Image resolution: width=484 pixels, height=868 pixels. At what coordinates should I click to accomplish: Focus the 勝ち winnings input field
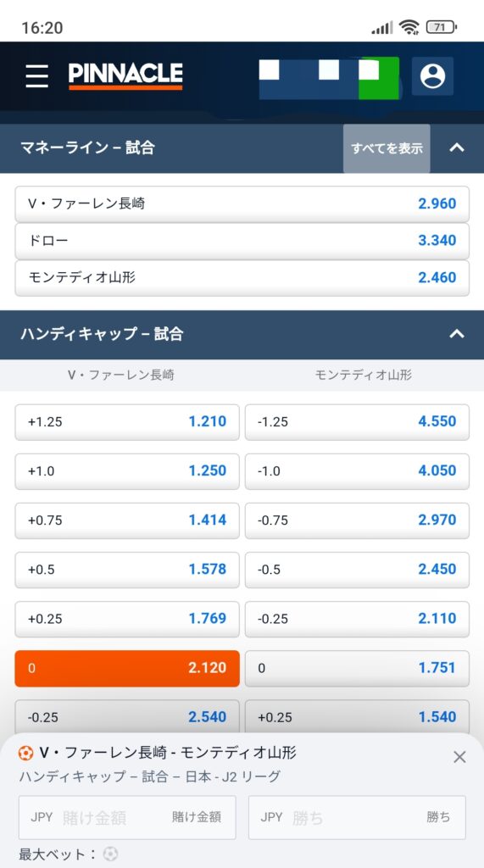coord(357,817)
